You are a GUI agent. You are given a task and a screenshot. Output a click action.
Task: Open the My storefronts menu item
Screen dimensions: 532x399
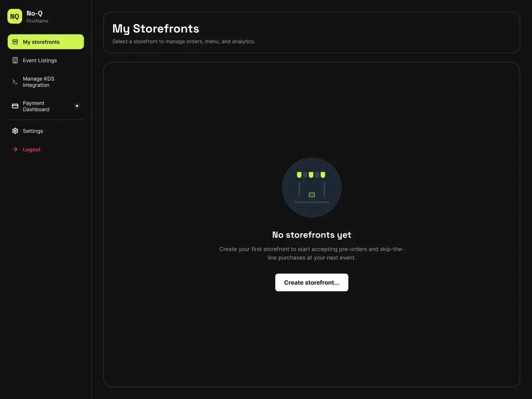click(x=46, y=42)
